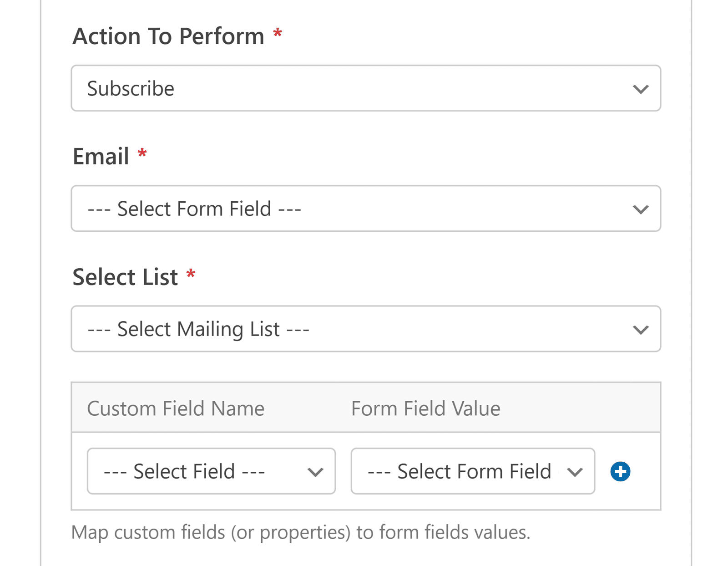Image resolution: width=728 pixels, height=566 pixels.
Task: Click the chevron on the Email dropdown
Action: click(641, 209)
